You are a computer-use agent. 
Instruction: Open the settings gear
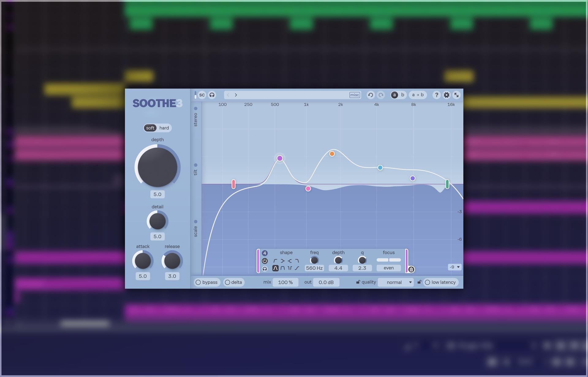(x=447, y=95)
